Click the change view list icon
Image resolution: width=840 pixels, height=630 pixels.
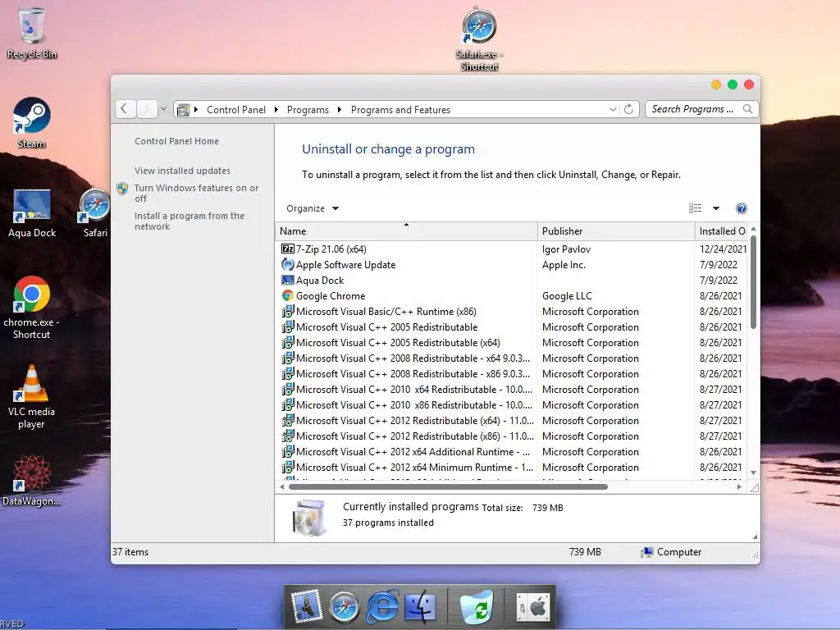click(695, 208)
